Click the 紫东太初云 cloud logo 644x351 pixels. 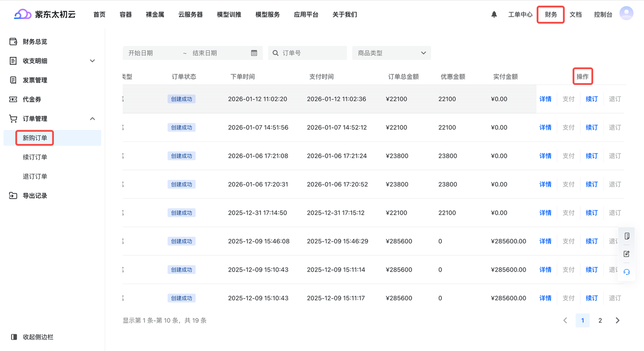click(22, 14)
